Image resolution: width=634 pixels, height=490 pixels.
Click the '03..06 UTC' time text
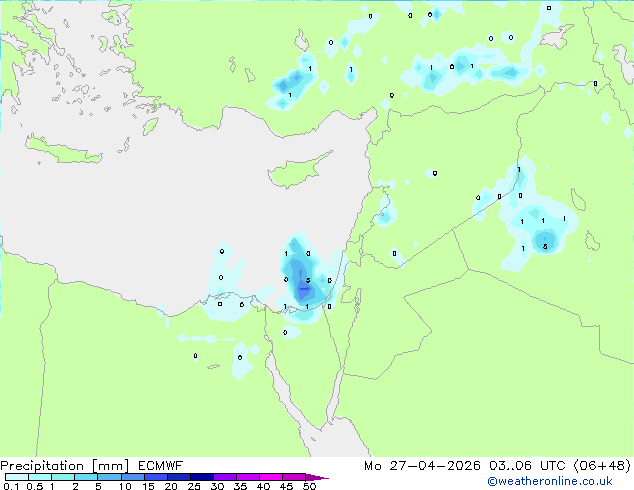(527, 466)
